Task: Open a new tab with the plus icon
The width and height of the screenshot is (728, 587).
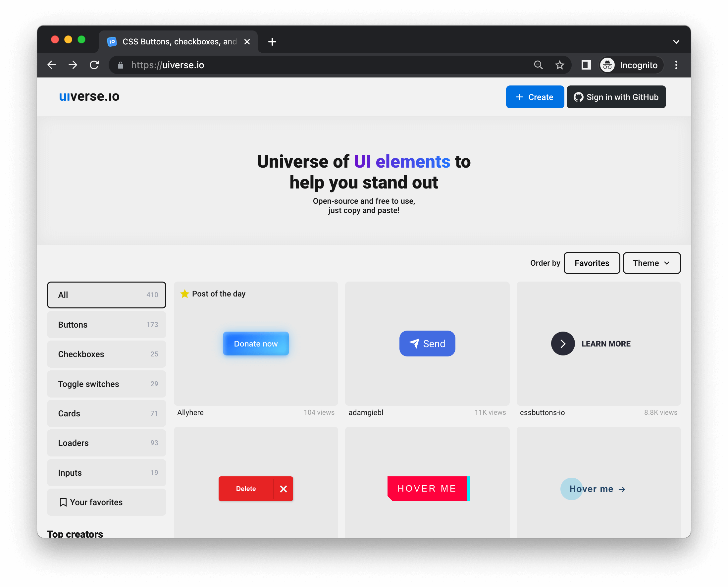Action: [x=272, y=42]
